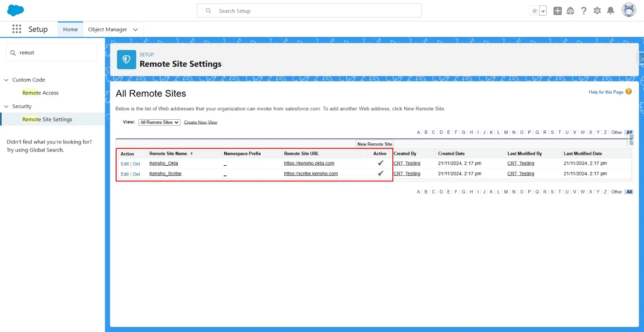The height and width of the screenshot is (332, 644).
Task: Open user profile avatar menu
Action: click(x=628, y=10)
